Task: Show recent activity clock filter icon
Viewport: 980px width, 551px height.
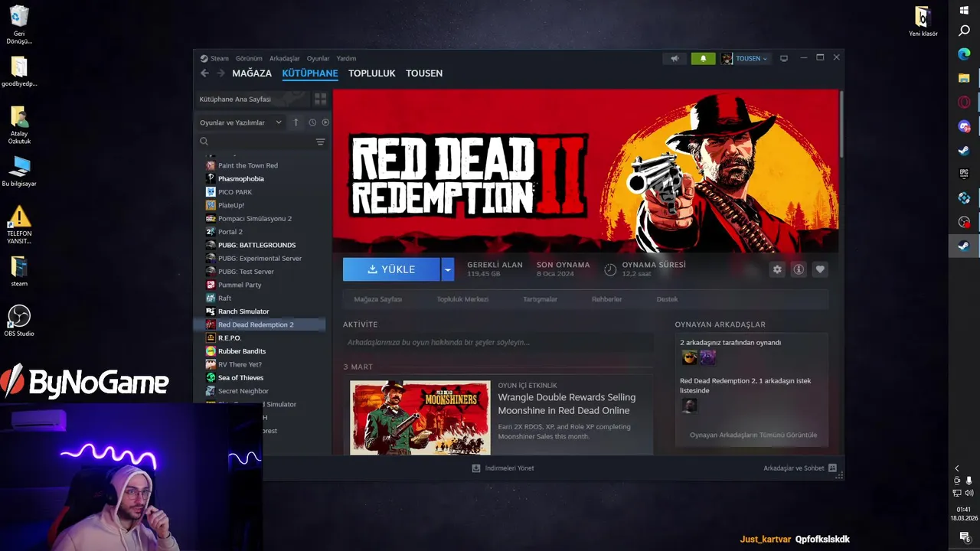Action: (312, 122)
